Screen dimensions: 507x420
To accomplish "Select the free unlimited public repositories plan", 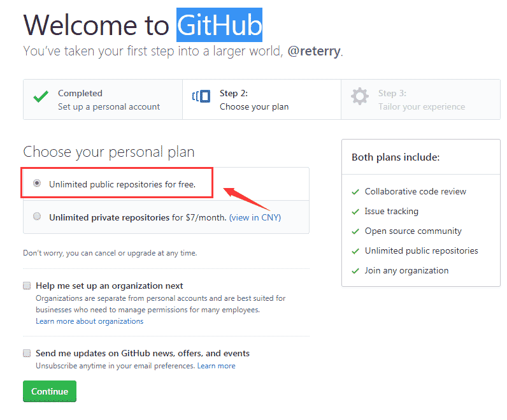I will pos(37,183).
